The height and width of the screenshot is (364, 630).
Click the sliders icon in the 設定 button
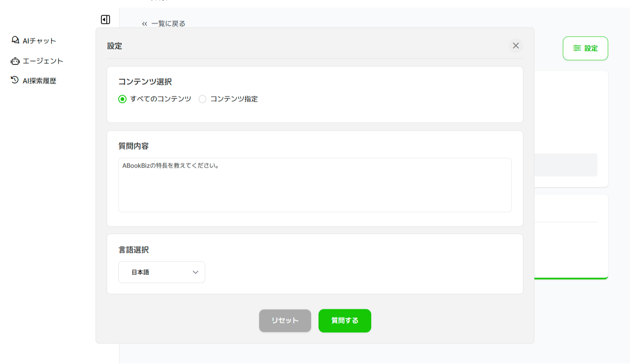coord(577,48)
